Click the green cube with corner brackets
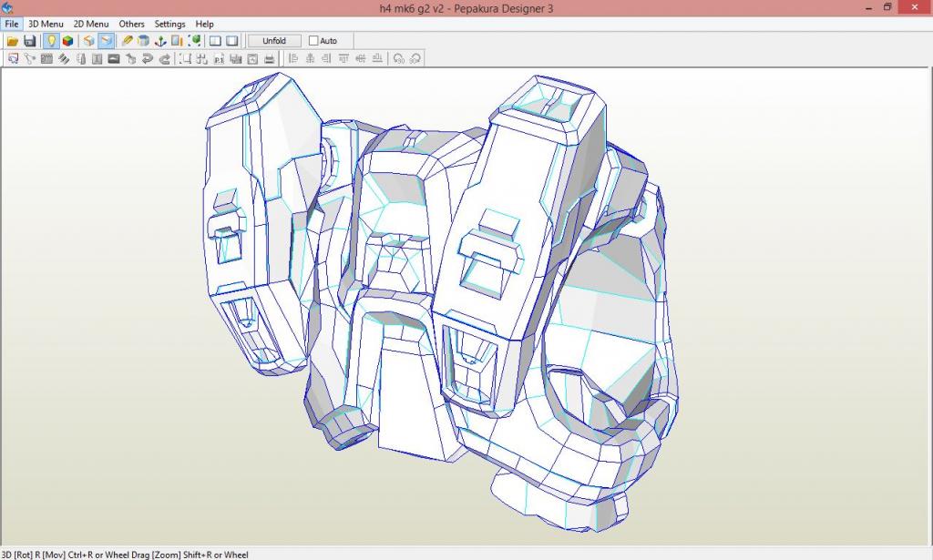933x560 pixels. pos(194,41)
